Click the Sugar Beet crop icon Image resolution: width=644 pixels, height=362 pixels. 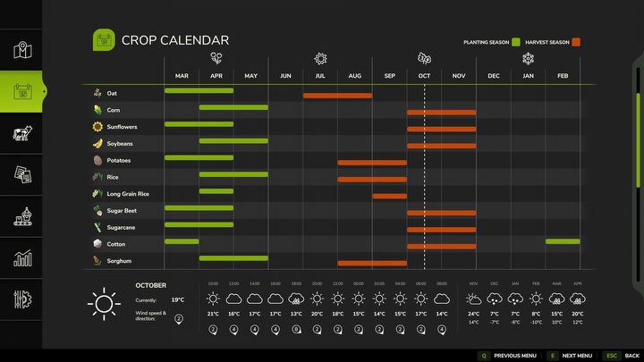coord(97,211)
